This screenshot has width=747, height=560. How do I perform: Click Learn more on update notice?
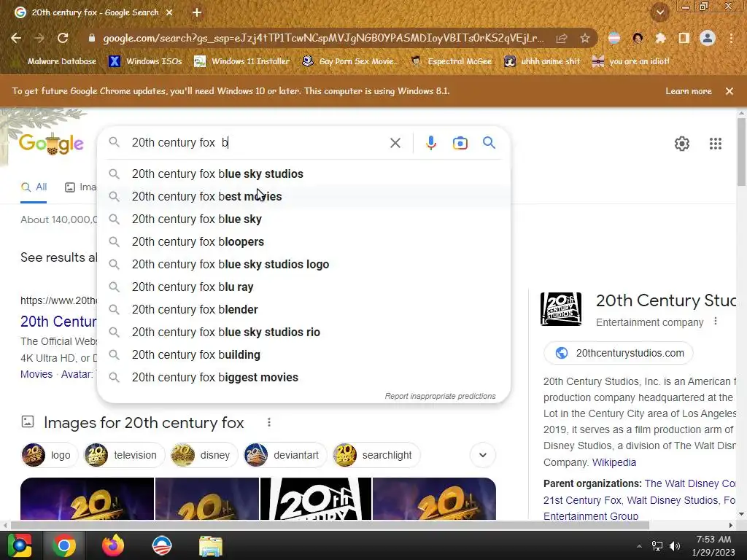pyautogui.click(x=689, y=91)
